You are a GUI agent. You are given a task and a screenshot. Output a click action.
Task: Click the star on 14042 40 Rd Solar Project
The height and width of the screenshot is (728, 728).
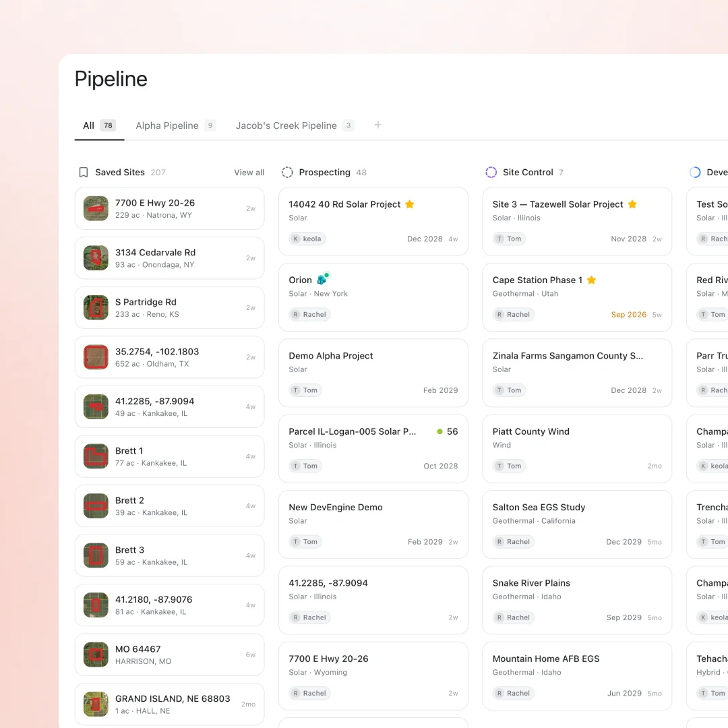click(410, 204)
